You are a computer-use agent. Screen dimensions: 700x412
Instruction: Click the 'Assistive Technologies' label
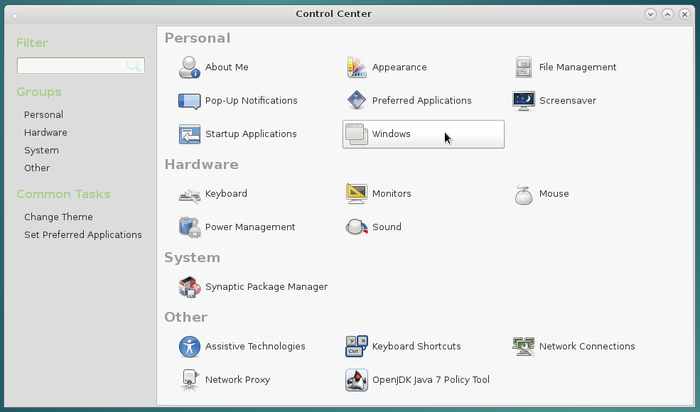pos(255,347)
